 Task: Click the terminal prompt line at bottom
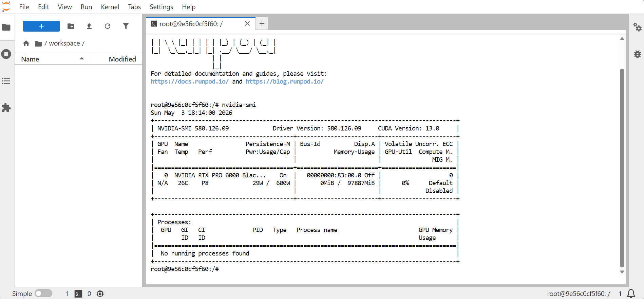(x=185, y=269)
